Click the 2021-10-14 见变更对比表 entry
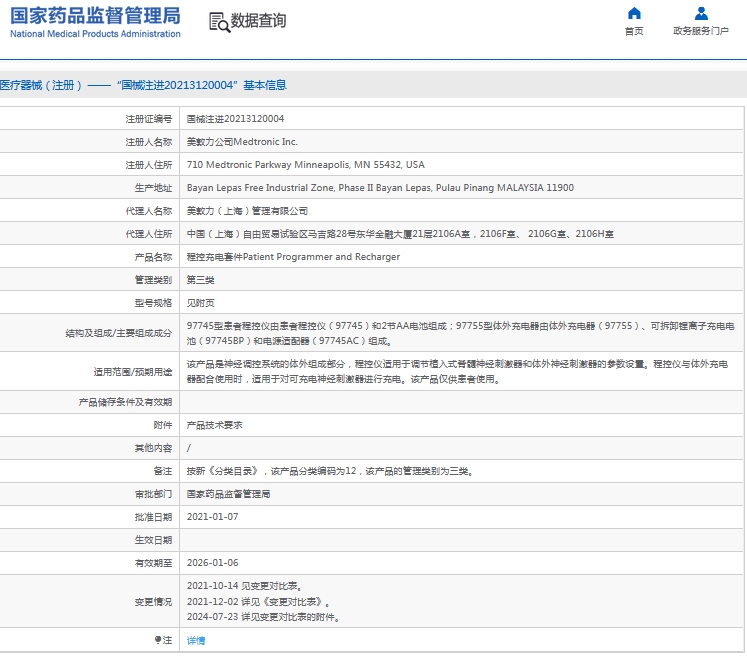 click(244, 586)
